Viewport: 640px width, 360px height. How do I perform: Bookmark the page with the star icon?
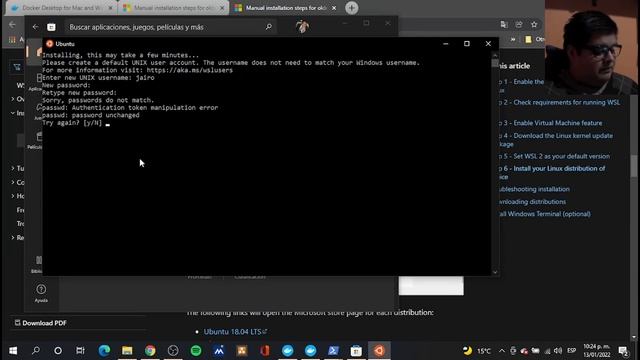[x=534, y=24]
